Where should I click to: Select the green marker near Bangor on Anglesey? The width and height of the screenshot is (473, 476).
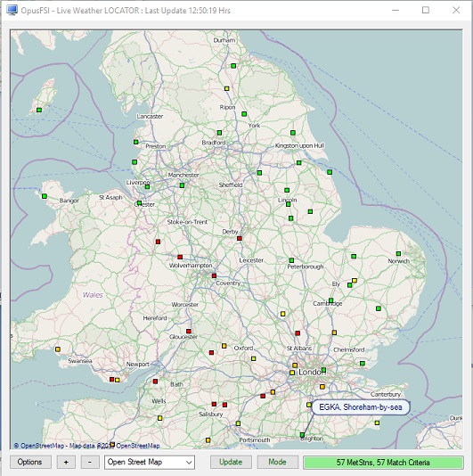pyautogui.click(x=45, y=196)
